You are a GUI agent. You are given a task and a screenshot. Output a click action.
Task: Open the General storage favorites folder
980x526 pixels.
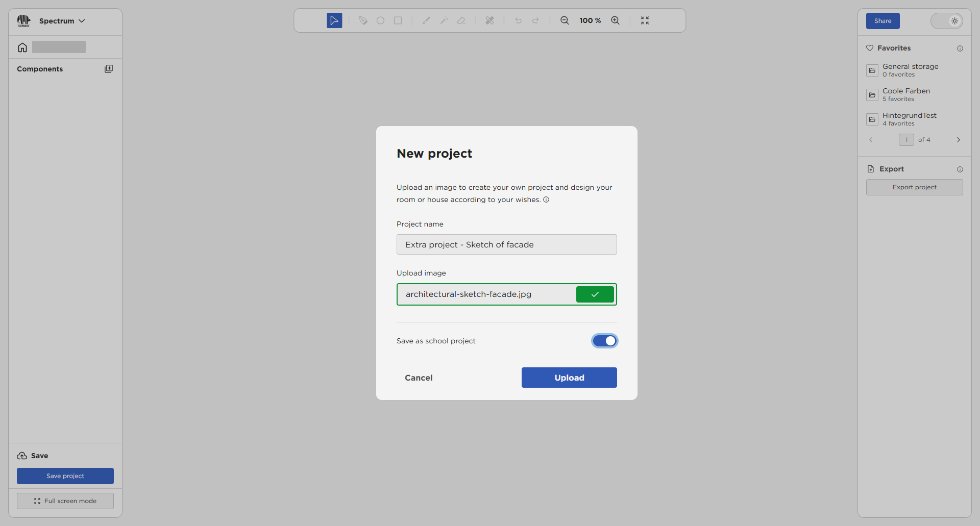[910, 70]
